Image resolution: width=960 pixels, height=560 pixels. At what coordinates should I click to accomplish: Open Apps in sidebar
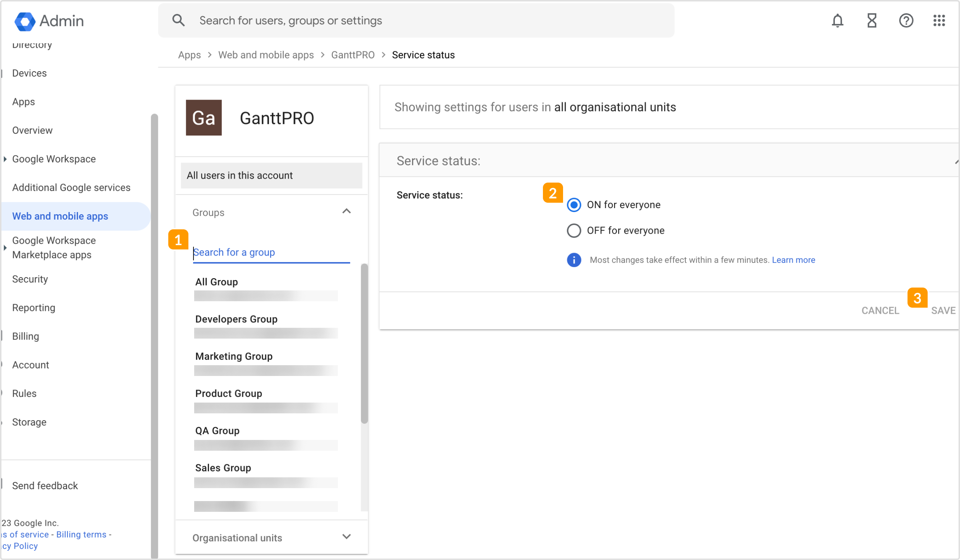23,102
